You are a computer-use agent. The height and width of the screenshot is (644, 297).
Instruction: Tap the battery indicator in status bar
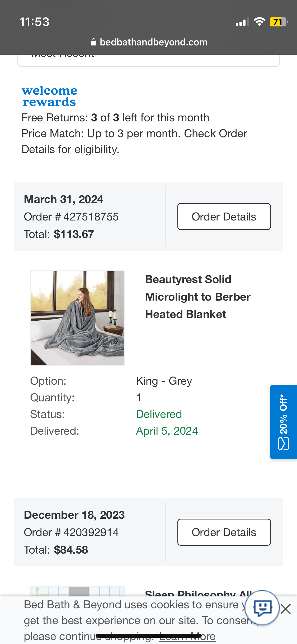point(279,22)
